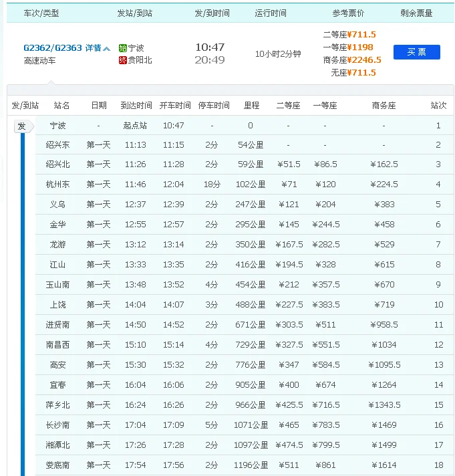
Task: Click the ¥1614 business fare for 娄底南
Action: click(x=384, y=465)
